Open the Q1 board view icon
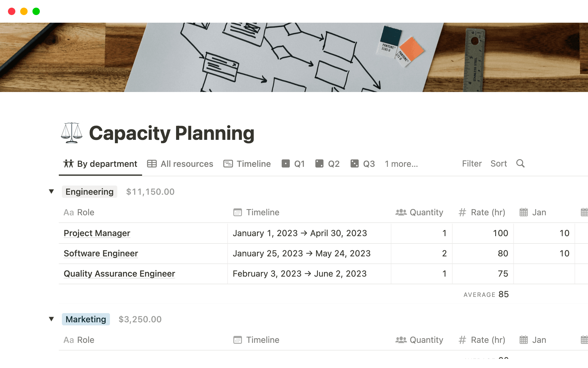The height and width of the screenshot is (368, 588). click(285, 163)
